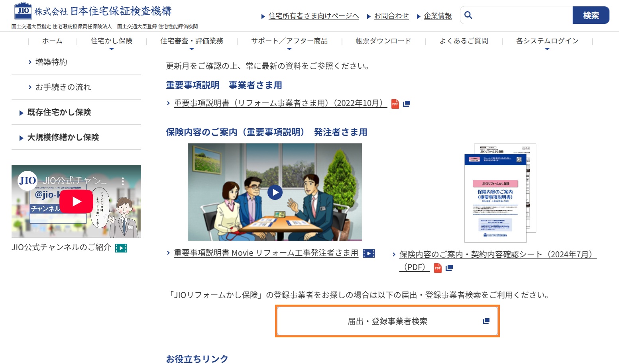Screen dimensions: 619x364
Task: Click 届出・登録事業者検索 button
Action: point(387,321)
